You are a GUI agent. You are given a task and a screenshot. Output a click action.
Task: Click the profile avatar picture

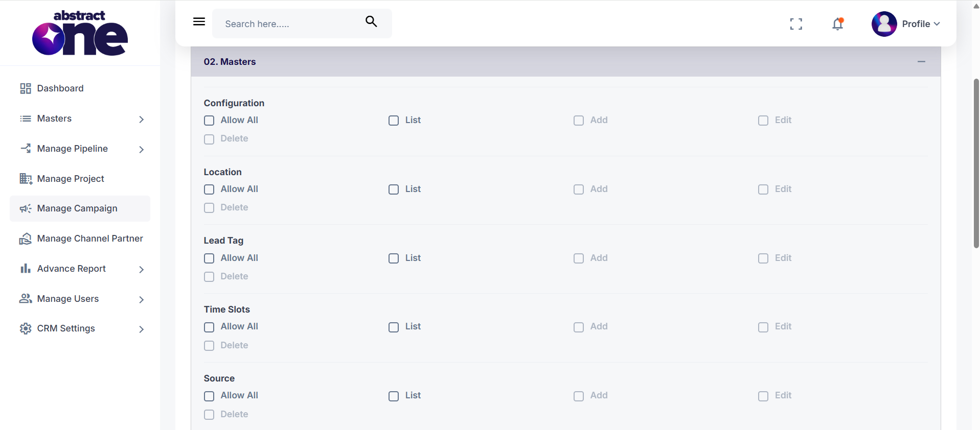[x=884, y=24]
